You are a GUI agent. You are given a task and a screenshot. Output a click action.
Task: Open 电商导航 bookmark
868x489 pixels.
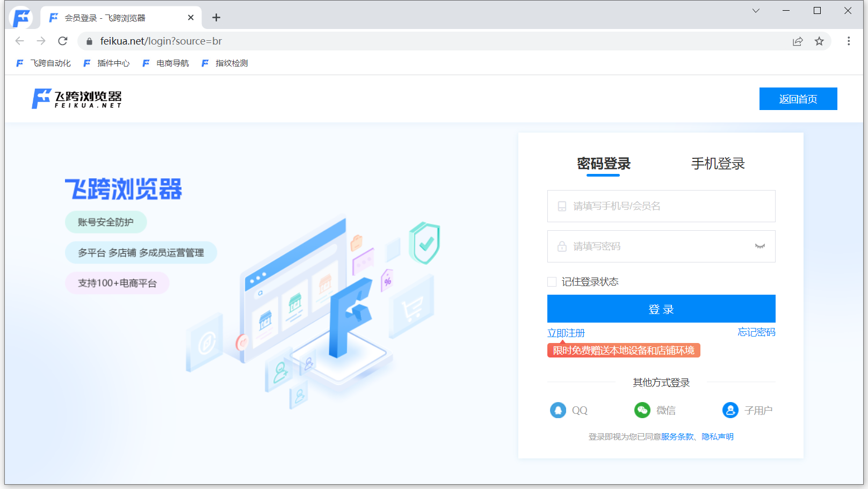coord(165,63)
